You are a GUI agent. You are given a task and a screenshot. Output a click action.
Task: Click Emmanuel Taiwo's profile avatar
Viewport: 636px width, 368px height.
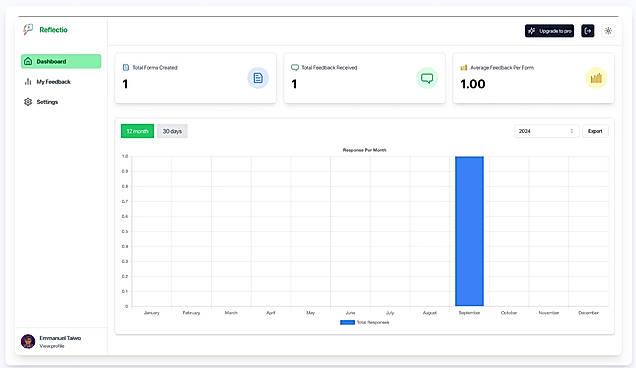[28, 341]
